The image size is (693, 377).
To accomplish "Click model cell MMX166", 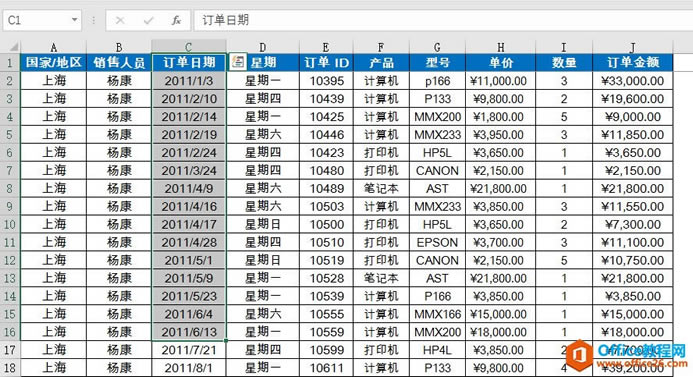I will [437, 314].
